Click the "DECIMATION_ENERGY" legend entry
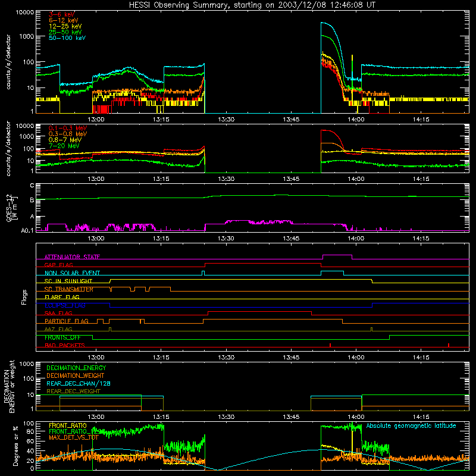This screenshot has width=476, height=476. pyautogui.click(x=76, y=368)
